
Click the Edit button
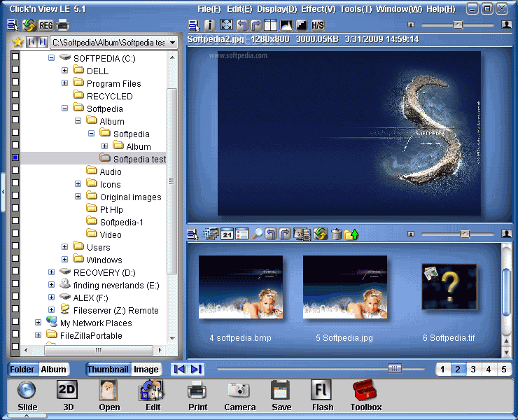point(153,395)
